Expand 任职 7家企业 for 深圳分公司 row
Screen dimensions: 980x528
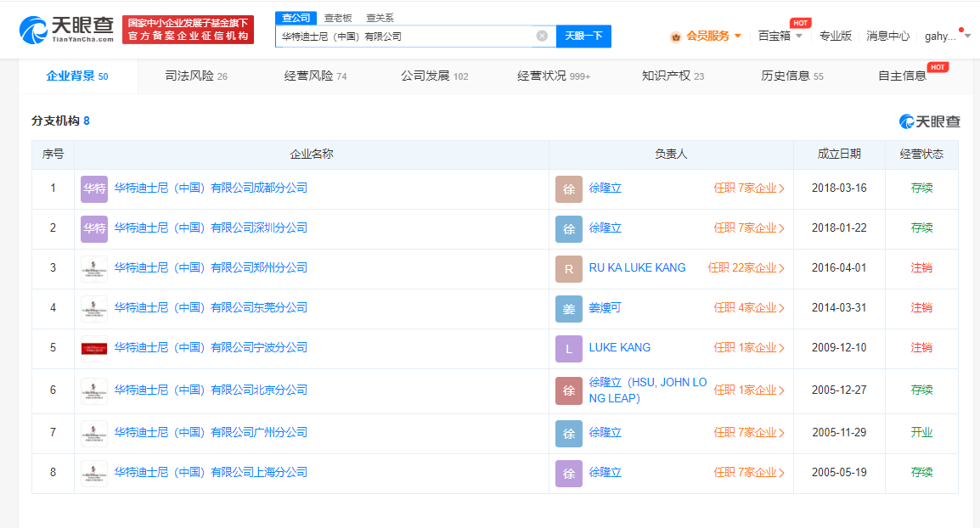(x=749, y=228)
